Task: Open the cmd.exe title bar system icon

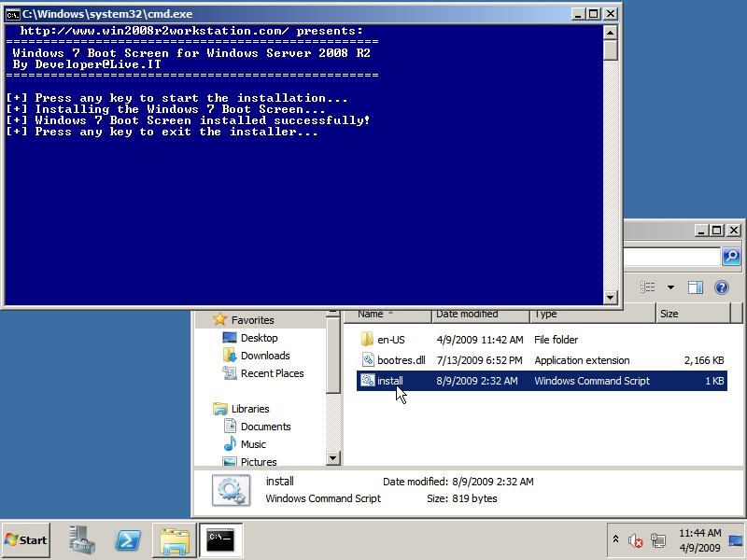Action: tap(12, 14)
